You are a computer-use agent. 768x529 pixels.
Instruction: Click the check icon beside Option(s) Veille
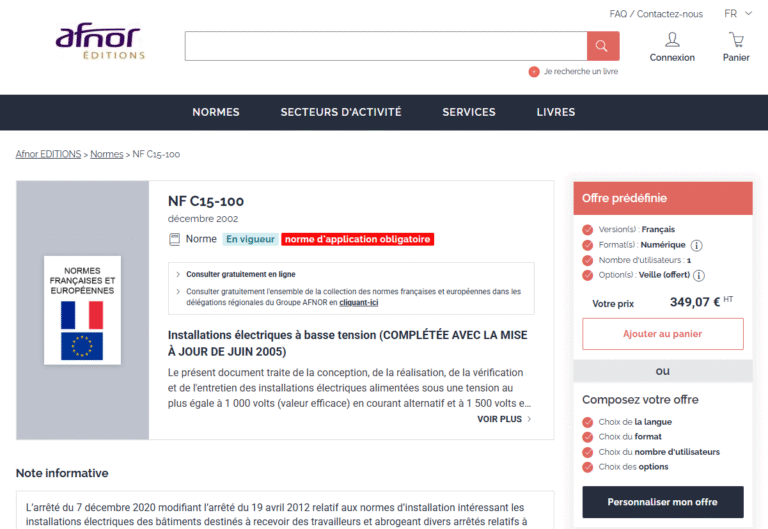pos(588,275)
